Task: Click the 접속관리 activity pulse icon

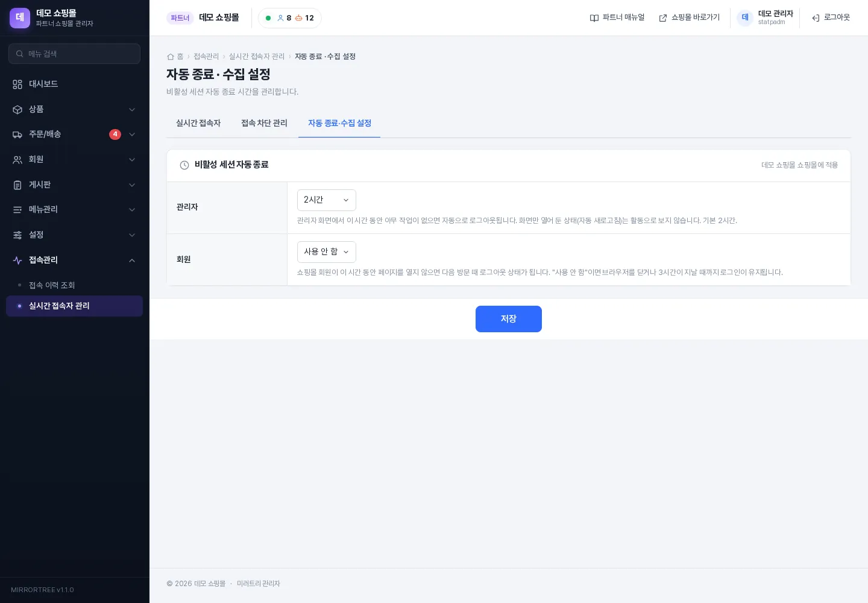Action: coord(17,260)
